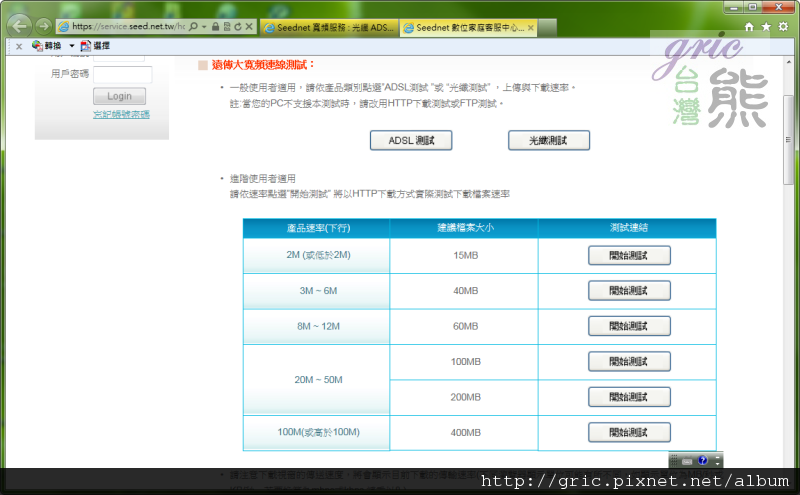Stop loading with the address bar X icon
The width and height of the screenshot is (800, 495).
point(249,27)
